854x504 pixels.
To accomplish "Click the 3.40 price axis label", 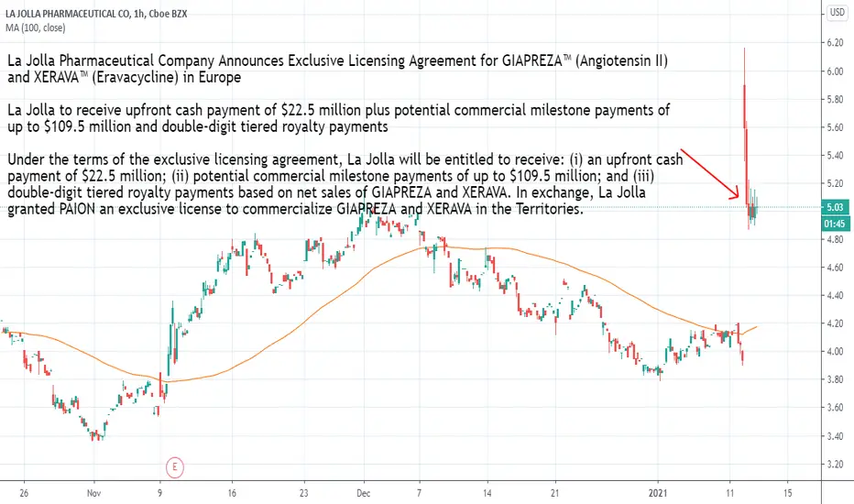I will tap(835, 436).
